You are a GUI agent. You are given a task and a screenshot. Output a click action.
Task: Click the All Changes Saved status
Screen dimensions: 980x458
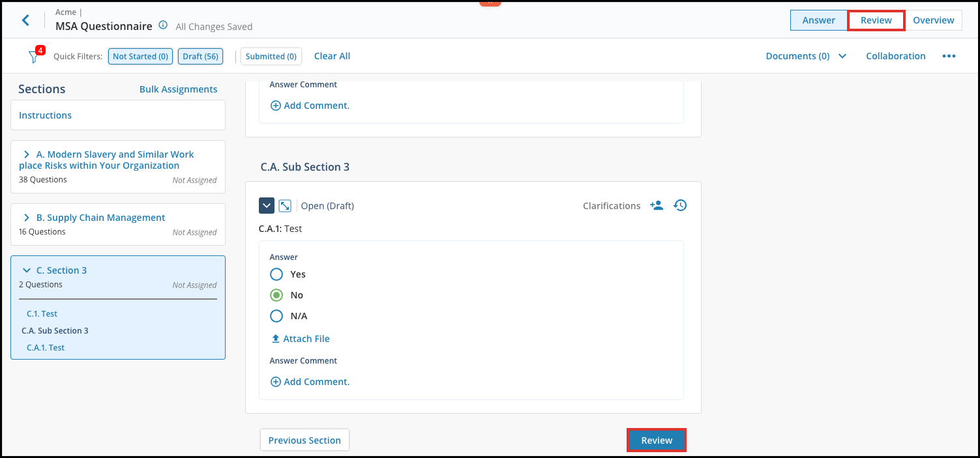[214, 27]
